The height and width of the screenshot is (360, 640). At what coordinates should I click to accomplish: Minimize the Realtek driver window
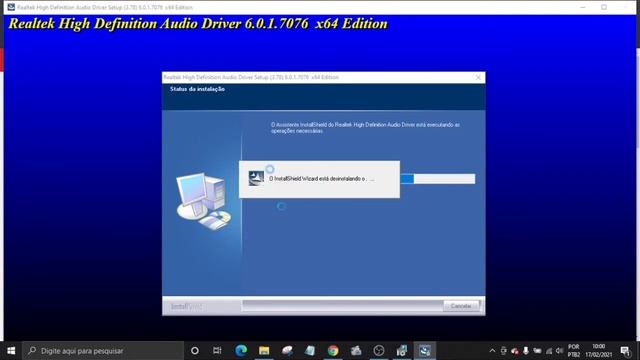pyautogui.click(x=583, y=7)
